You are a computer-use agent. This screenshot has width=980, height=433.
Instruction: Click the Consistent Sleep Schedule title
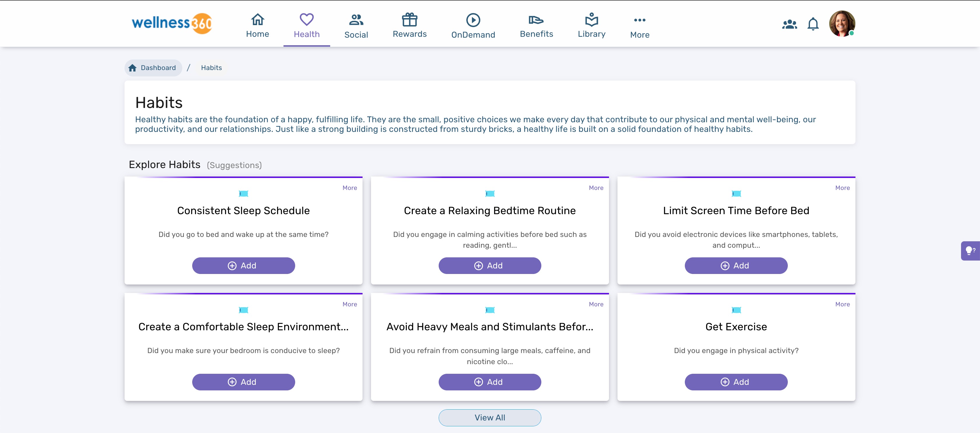point(244,210)
